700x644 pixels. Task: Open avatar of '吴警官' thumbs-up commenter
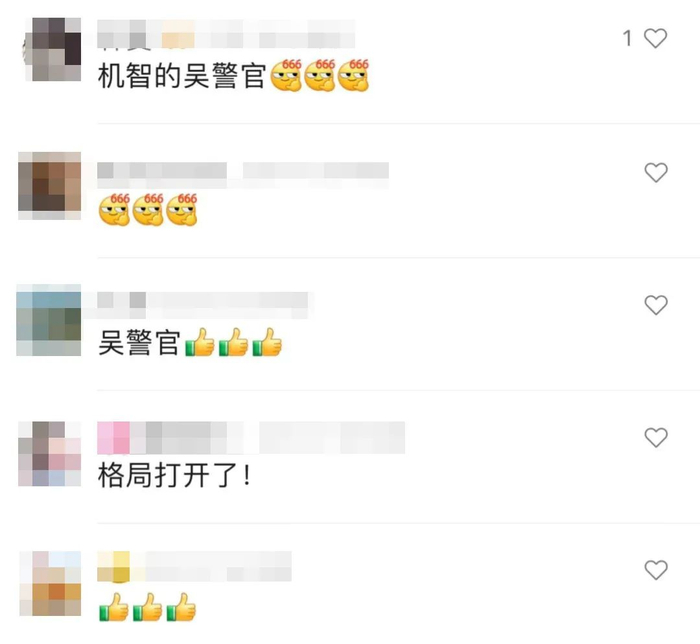point(49,320)
